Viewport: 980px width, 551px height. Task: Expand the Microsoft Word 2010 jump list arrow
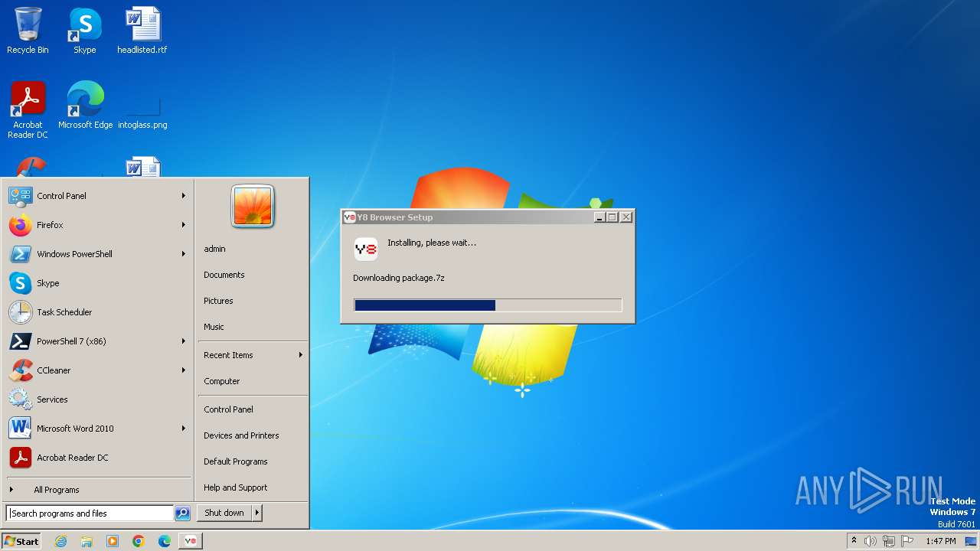point(184,429)
